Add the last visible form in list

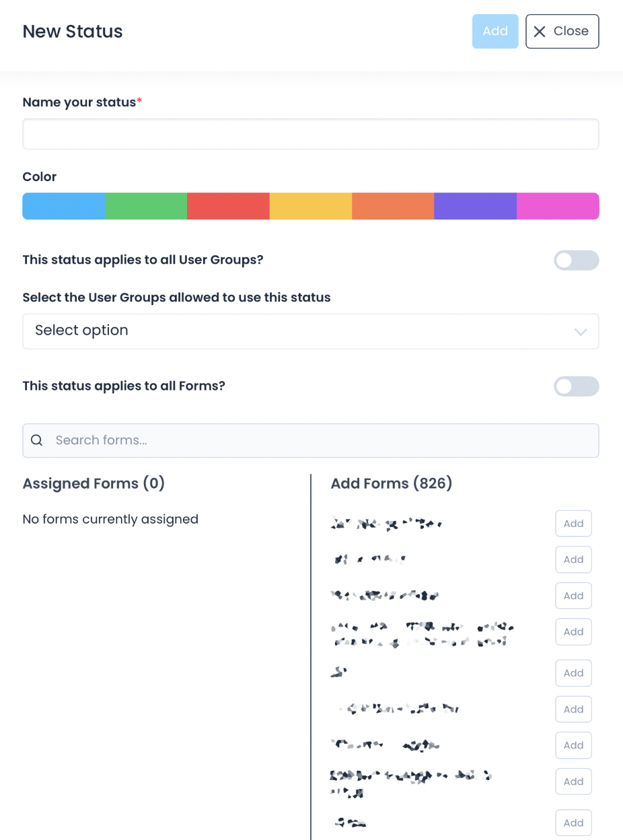(573, 823)
